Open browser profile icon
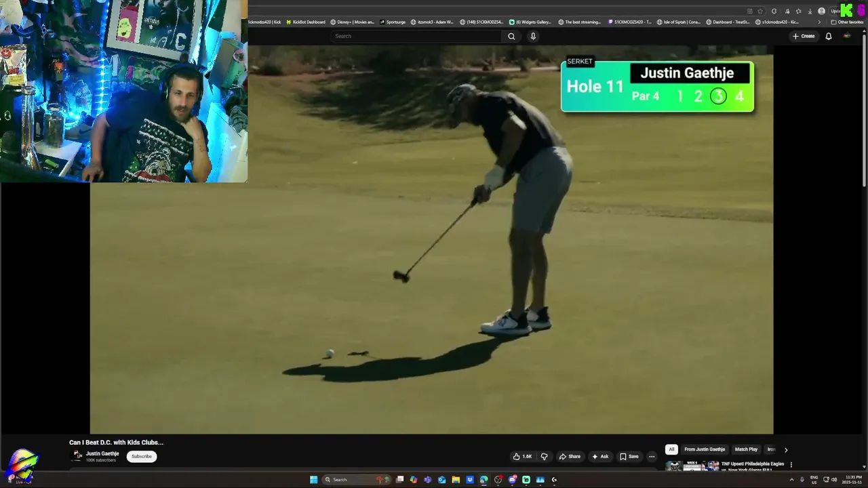 click(x=821, y=12)
